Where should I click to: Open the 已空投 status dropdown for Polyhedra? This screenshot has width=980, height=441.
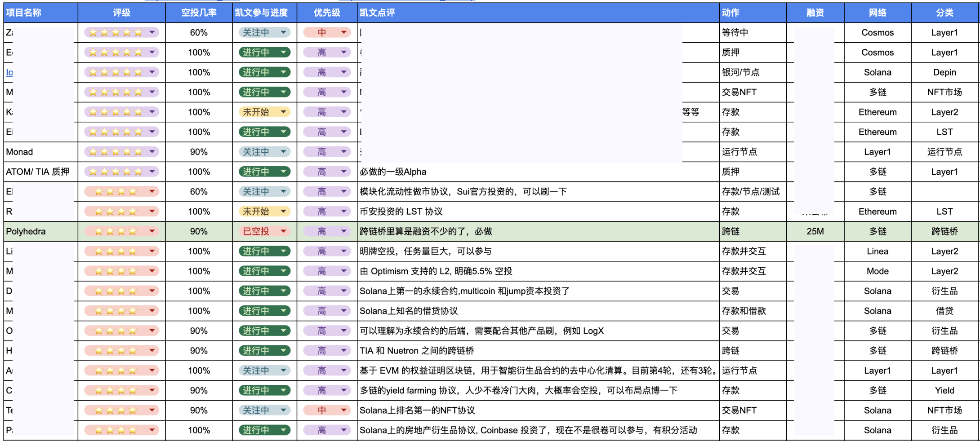click(x=265, y=231)
